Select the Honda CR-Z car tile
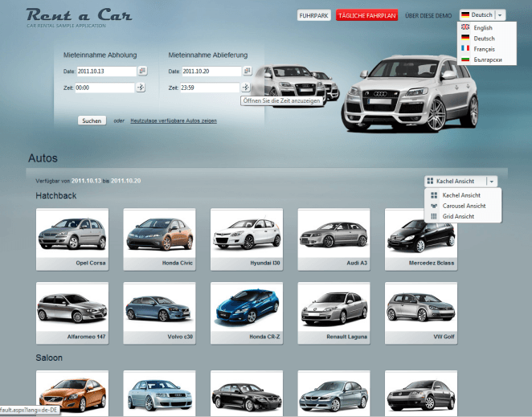This screenshot has width=532, height=417. 247,313
